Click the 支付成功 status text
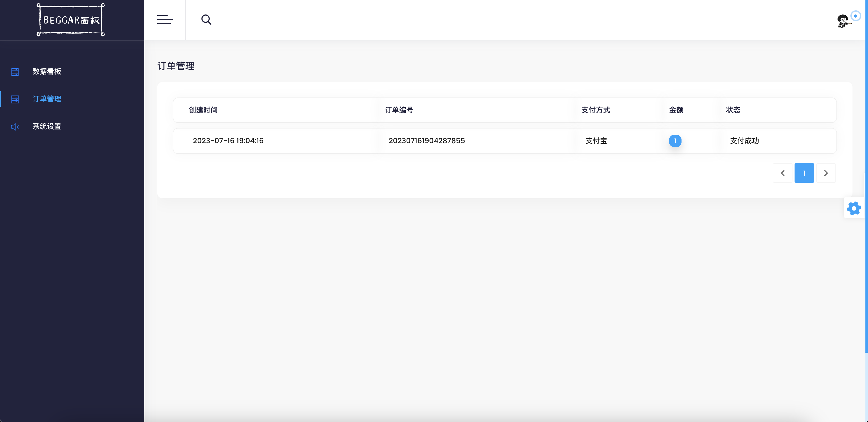Viewport: 868px width, 422px height. tap(744, 141)
